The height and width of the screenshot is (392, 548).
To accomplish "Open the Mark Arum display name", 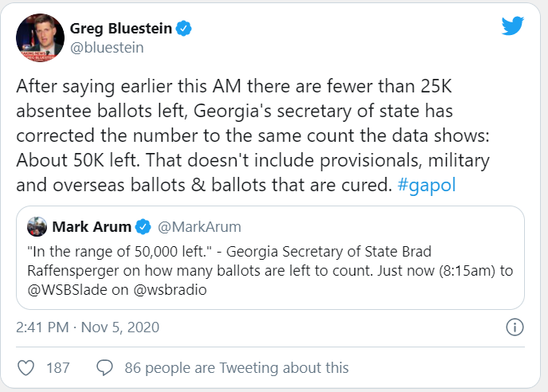I will coord(92,227).
